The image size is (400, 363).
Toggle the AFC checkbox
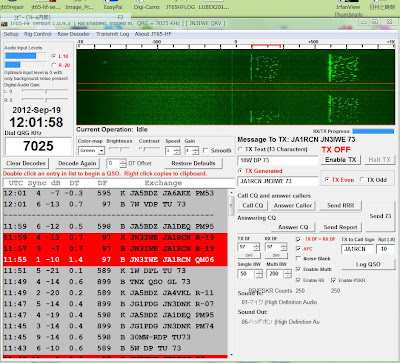coord(299,249)
